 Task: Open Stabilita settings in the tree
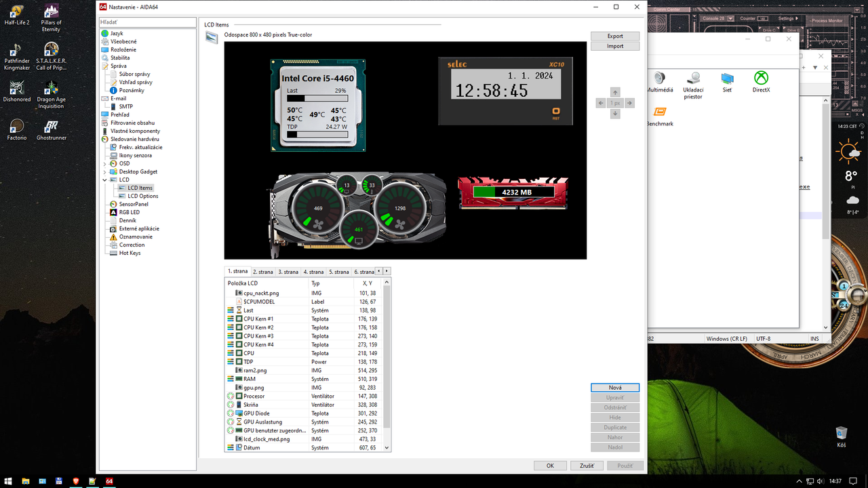click(120, 58)
